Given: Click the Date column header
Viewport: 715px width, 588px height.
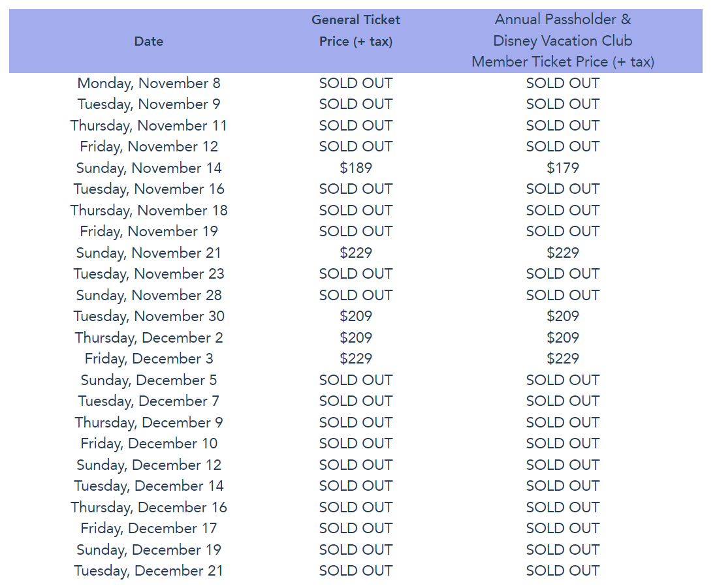Looking at the screenshot, I should [149, 41].
